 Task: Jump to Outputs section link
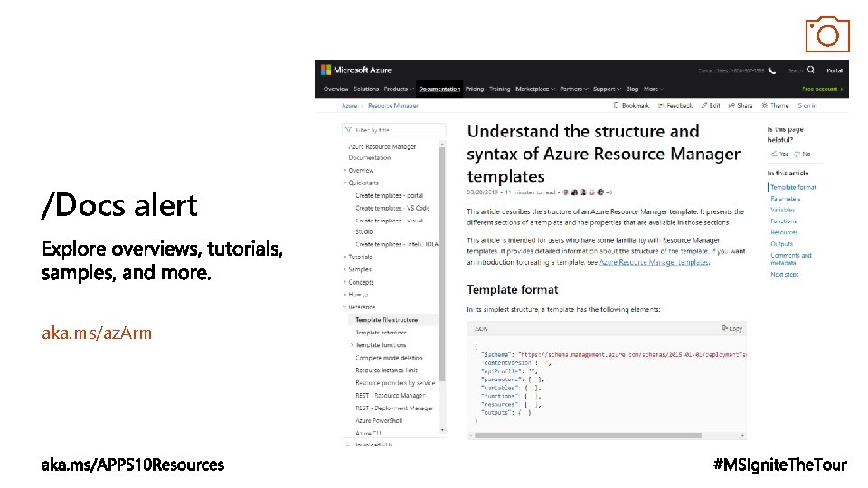pos(781,243)
